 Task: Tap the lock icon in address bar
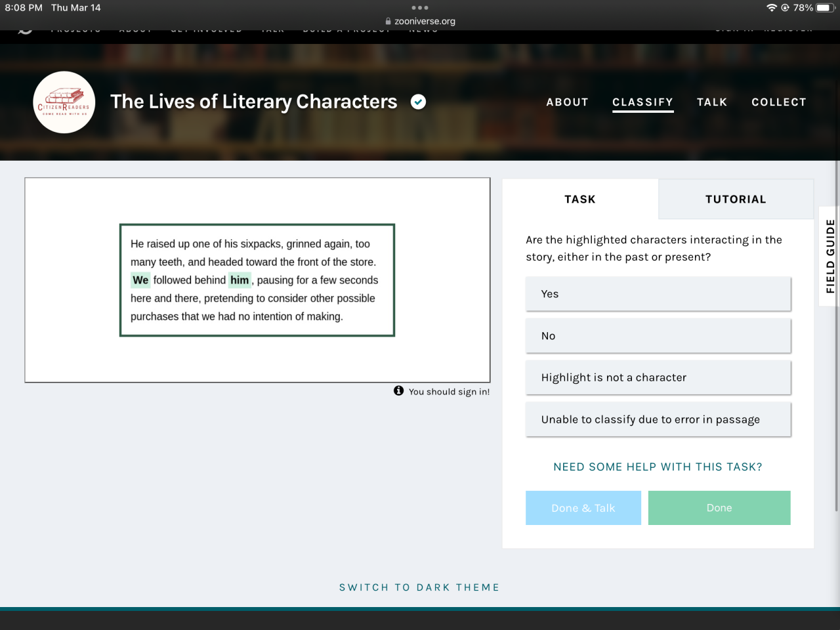388,21
